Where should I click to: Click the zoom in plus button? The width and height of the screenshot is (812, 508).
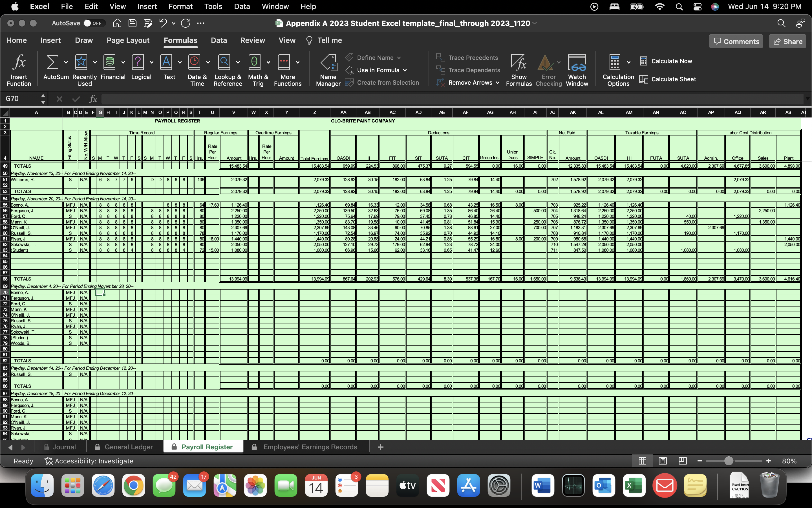769,461
